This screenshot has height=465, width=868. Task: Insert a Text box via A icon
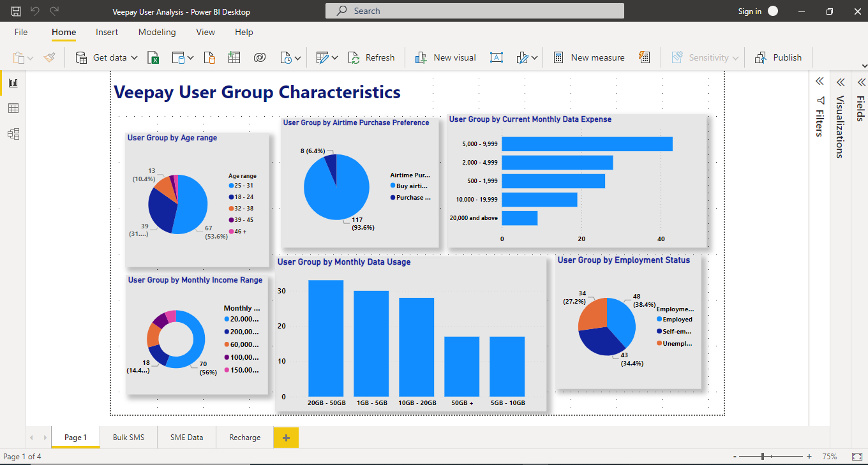coord(497,57)
